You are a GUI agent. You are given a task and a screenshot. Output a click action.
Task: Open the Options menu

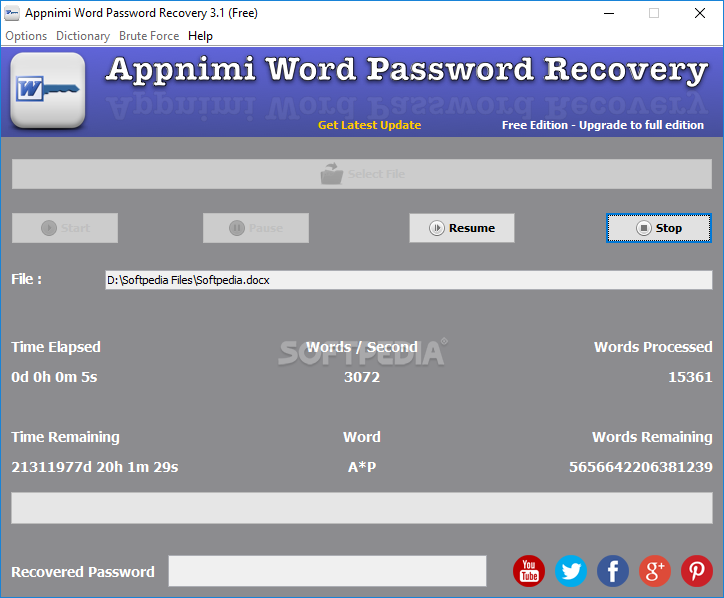pyautogui.click(x=26, y=36)
